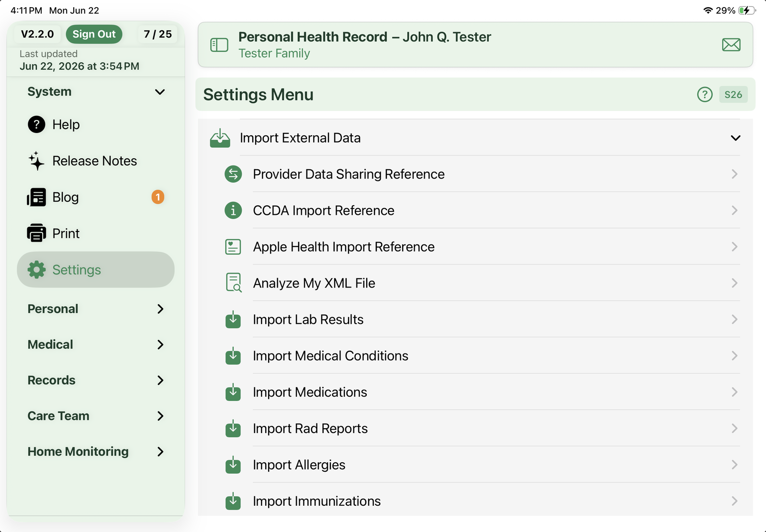Viewport: 766px width, 532px height.
Task: Select Print in the sidebar
Action: click(x=96, y=233)
